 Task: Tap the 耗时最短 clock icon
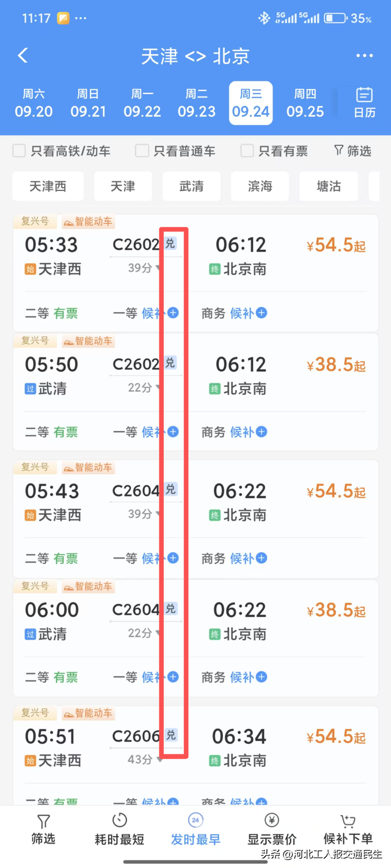pos(120,820)
